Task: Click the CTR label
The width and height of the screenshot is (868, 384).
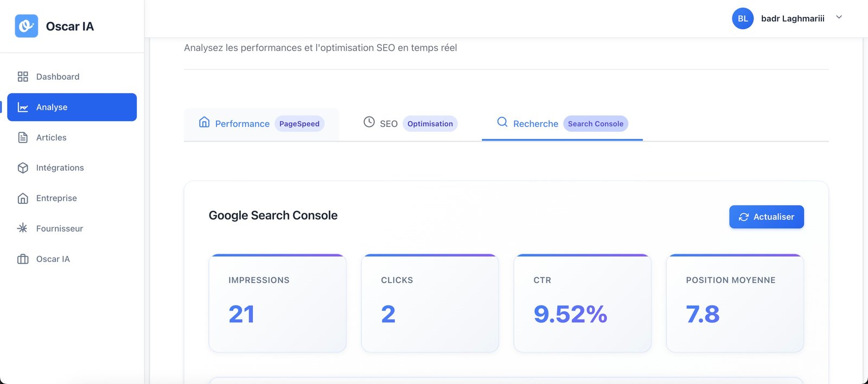Action: (542, 280)
